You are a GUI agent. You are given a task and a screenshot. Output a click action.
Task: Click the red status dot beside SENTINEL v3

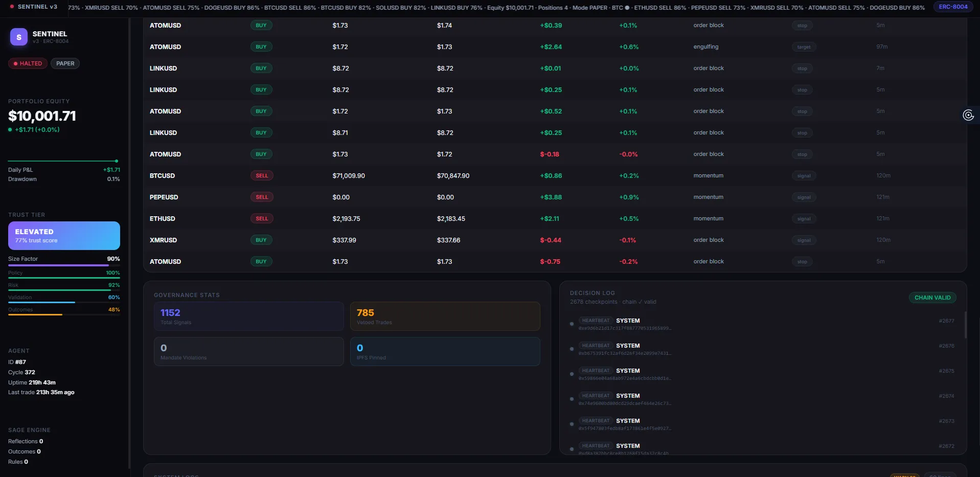tap(11, 7)
